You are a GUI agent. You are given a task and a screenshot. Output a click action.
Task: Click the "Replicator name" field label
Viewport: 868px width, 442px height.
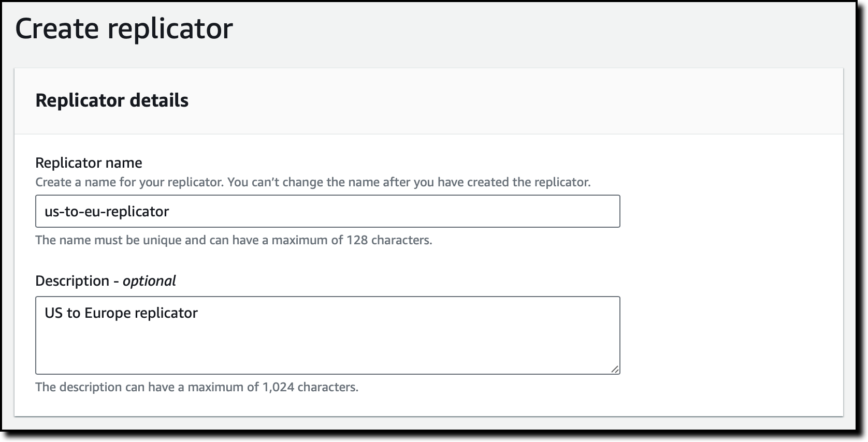89,163
